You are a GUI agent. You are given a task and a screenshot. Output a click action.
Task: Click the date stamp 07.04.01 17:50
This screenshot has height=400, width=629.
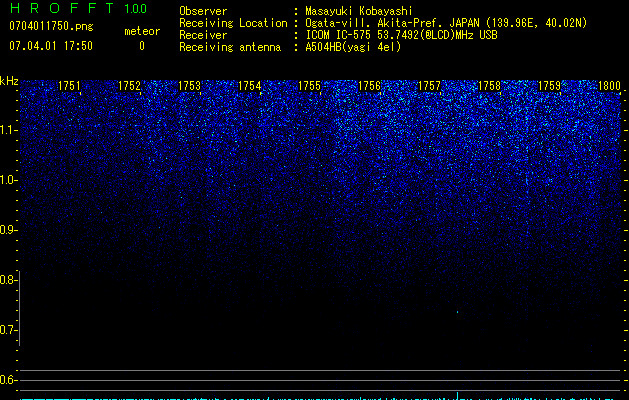point(51,46)
